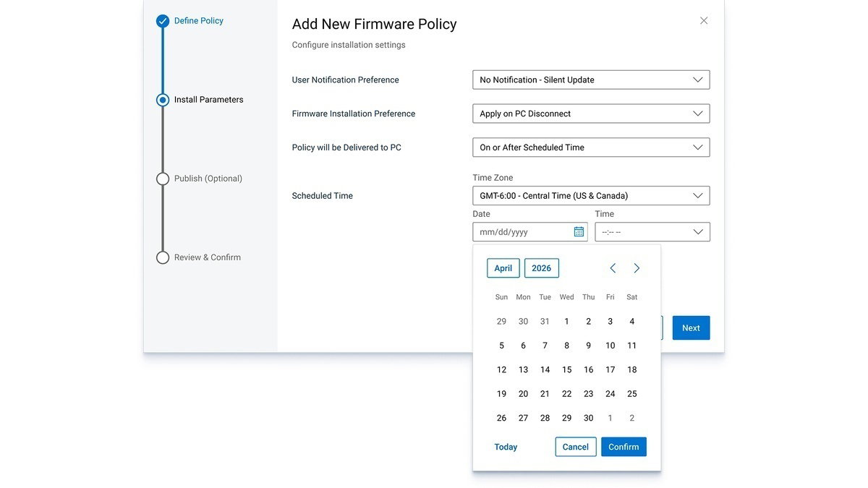Click the Publish (Optional) step label
The width and height of the screenshot is (868, 488).
click(x=208, y=179)
